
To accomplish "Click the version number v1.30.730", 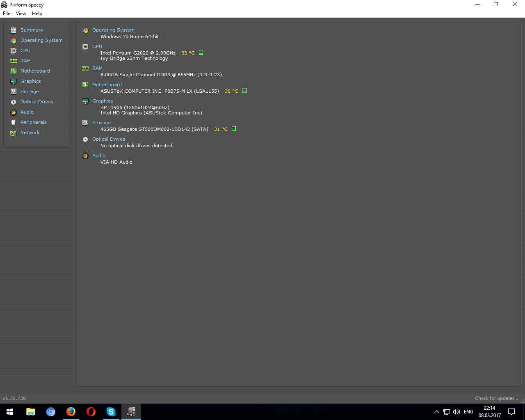I will click(x=14, y=398).
